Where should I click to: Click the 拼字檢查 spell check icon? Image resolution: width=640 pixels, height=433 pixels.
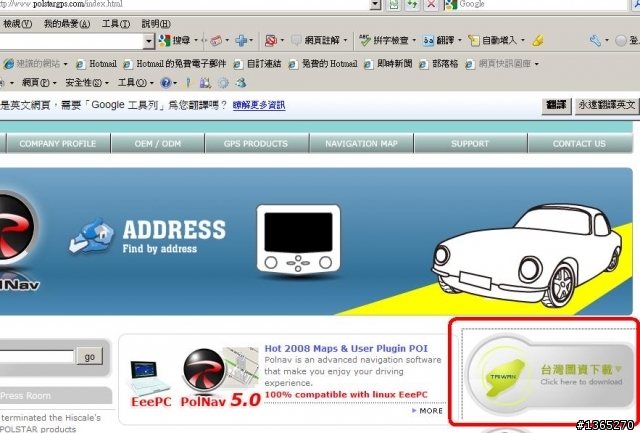pos(365,40)
